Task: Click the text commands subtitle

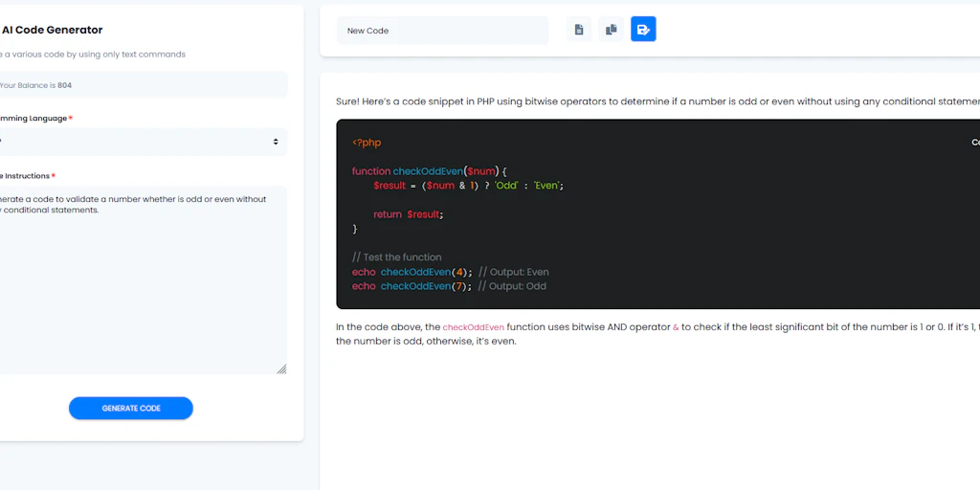Action: click(93, 55)
